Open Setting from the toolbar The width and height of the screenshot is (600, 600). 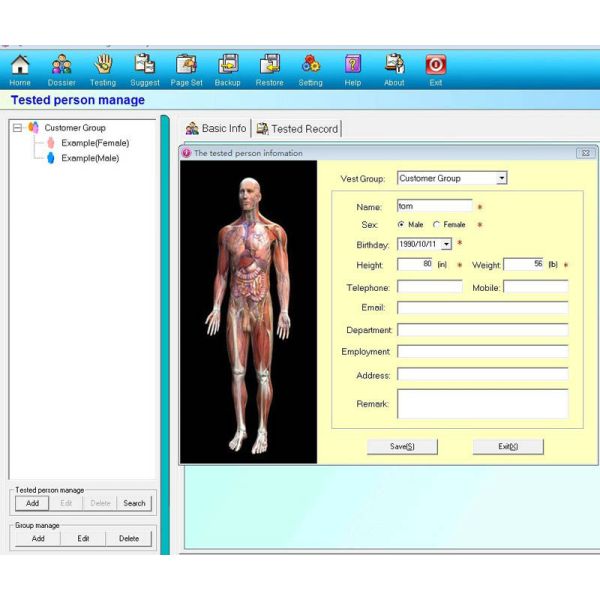(x=311, y=68)
